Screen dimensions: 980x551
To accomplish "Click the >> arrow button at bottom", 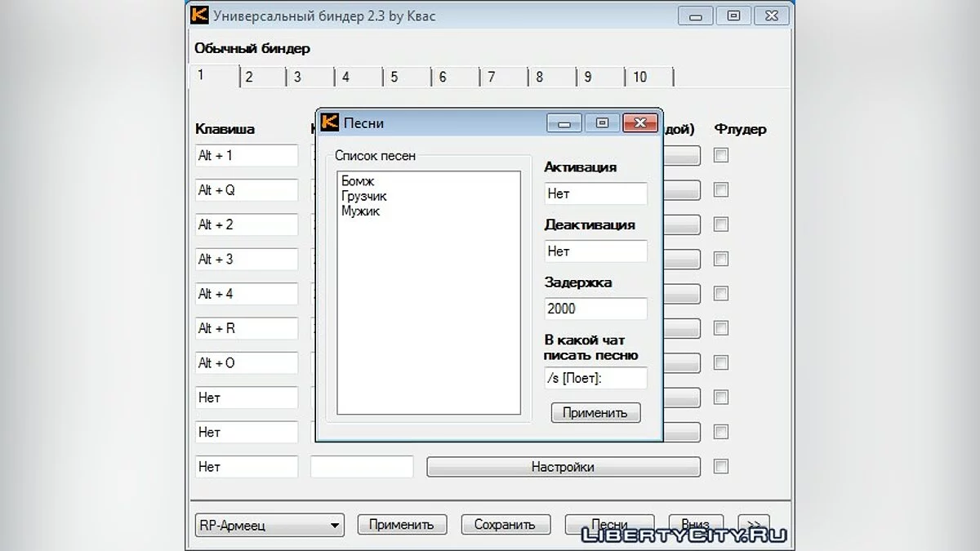I will pos(753,525).
